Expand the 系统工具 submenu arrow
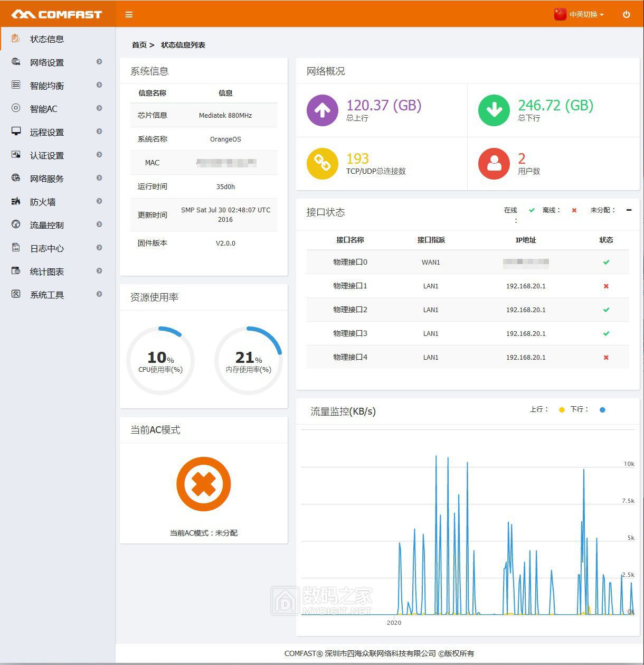 pyautogui.click(x=99, y=294)
